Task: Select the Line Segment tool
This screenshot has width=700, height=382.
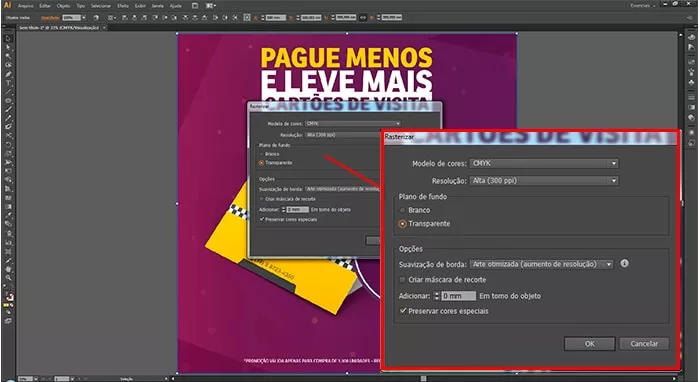Action: coord(8,92)
